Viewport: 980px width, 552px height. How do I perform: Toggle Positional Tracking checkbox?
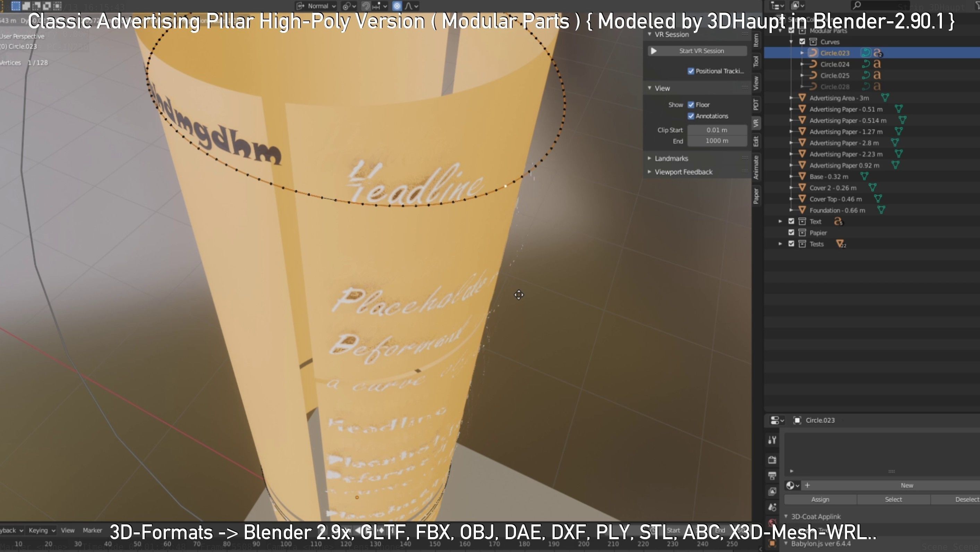[x=691, y=71]
